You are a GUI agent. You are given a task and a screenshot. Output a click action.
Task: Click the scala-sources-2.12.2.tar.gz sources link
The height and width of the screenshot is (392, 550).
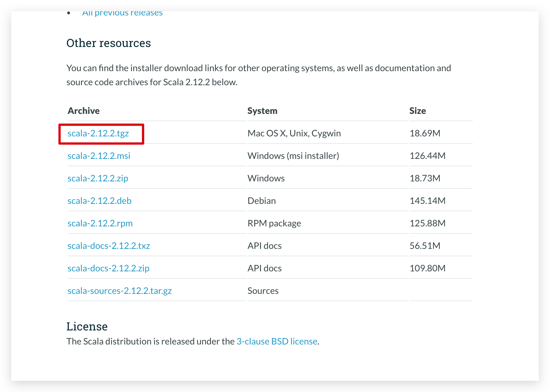point(120,290)
